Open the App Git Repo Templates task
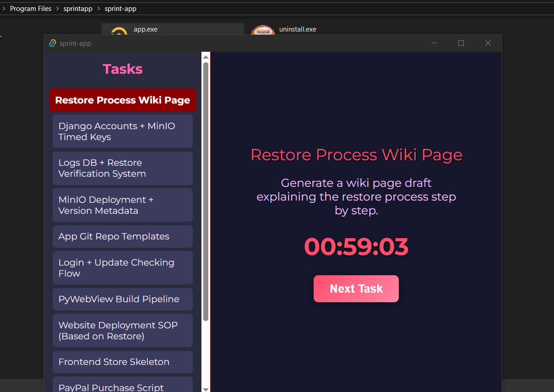This screenshot has width=554, height=392. (123, 236)
